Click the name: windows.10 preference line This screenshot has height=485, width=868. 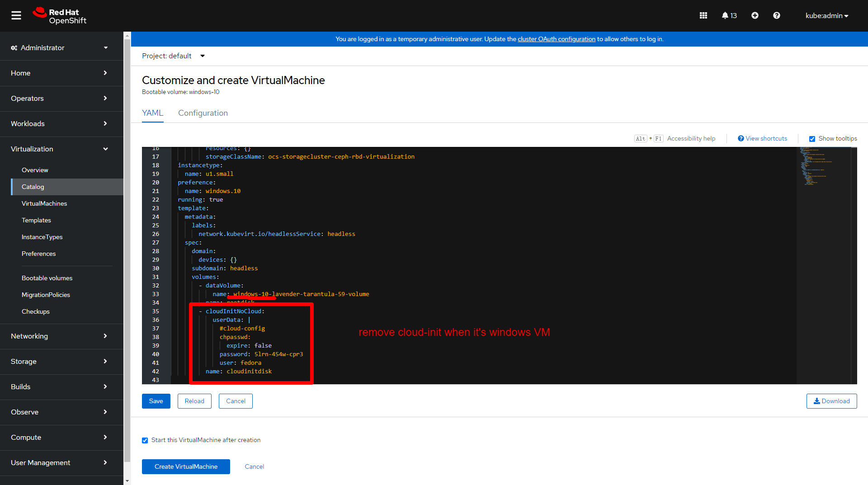pos(212,191)
